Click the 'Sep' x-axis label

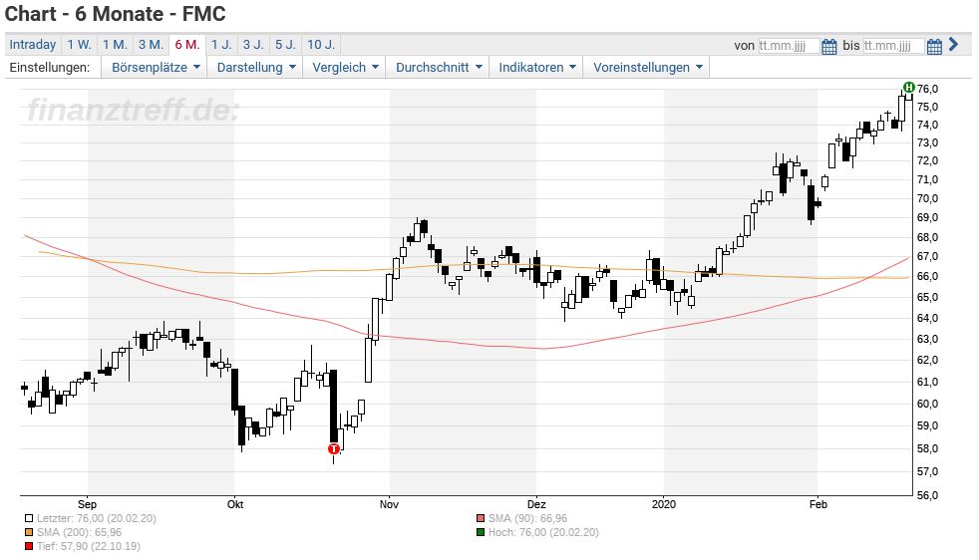87,504
